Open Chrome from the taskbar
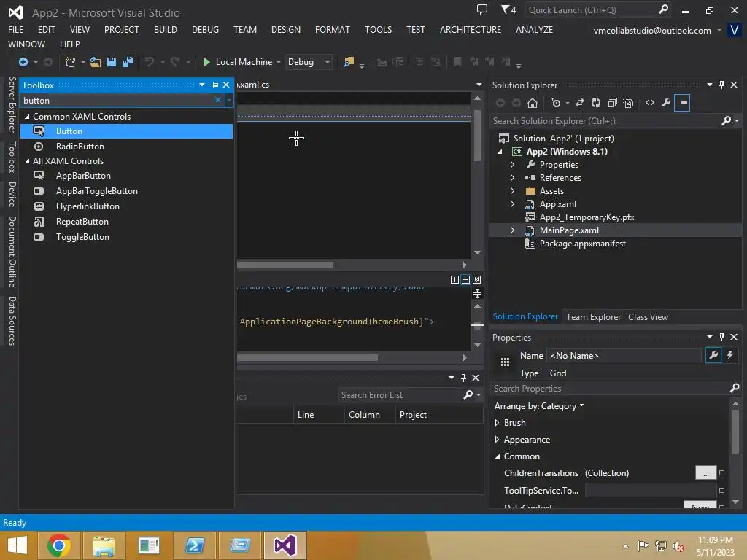Screen dimensions: 747x560 (x=58, y=545)
